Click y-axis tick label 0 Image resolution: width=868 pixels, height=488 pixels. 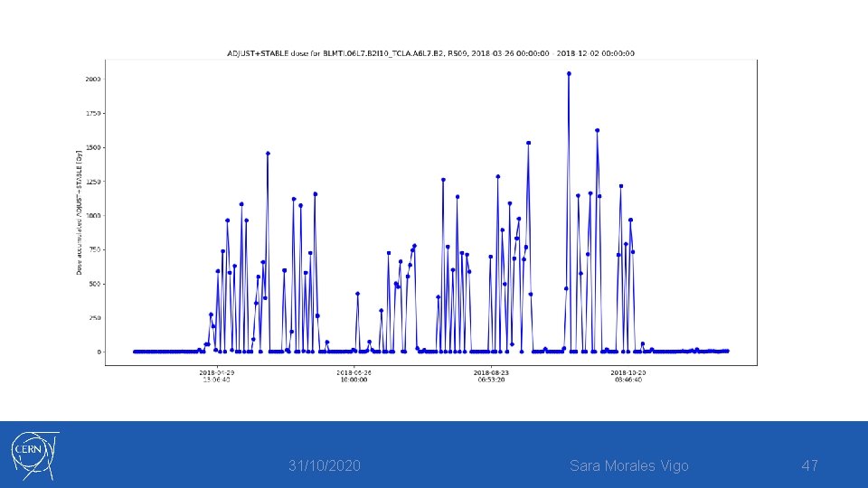(99, 352)
